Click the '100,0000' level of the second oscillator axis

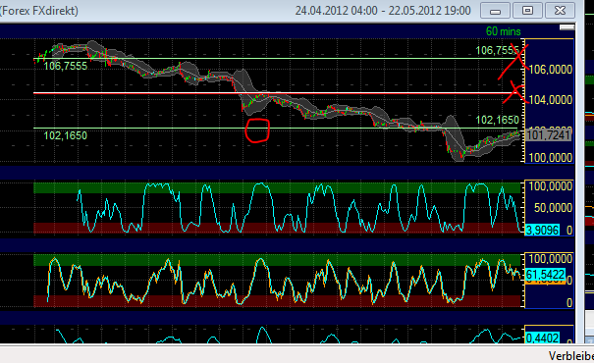[x=551, y=259]
